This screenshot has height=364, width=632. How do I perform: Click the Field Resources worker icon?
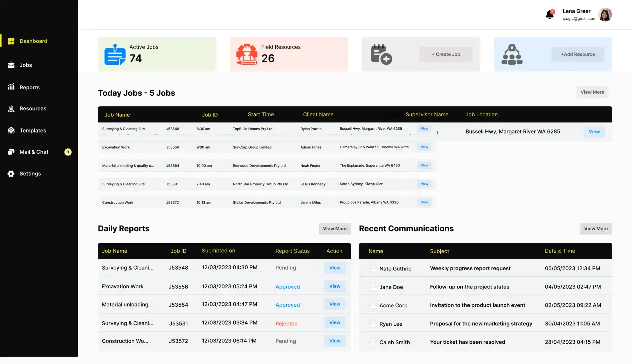[x=247, y=55]
